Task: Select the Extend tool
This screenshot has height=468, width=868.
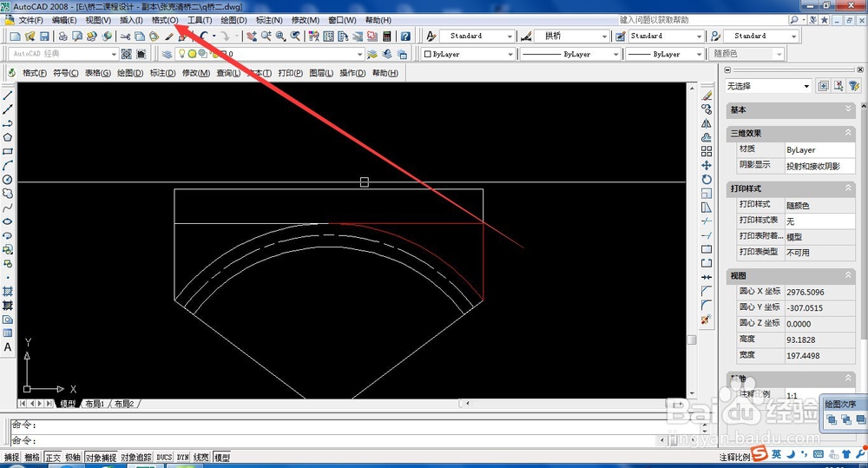Action: pyautogui.click(x=707, y=235)
